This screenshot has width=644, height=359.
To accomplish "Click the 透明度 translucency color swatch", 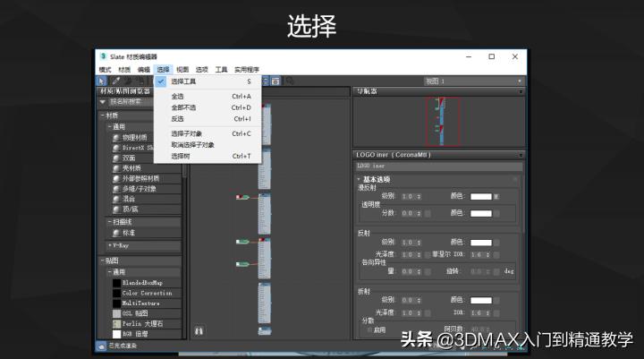I will pos(481,213).
